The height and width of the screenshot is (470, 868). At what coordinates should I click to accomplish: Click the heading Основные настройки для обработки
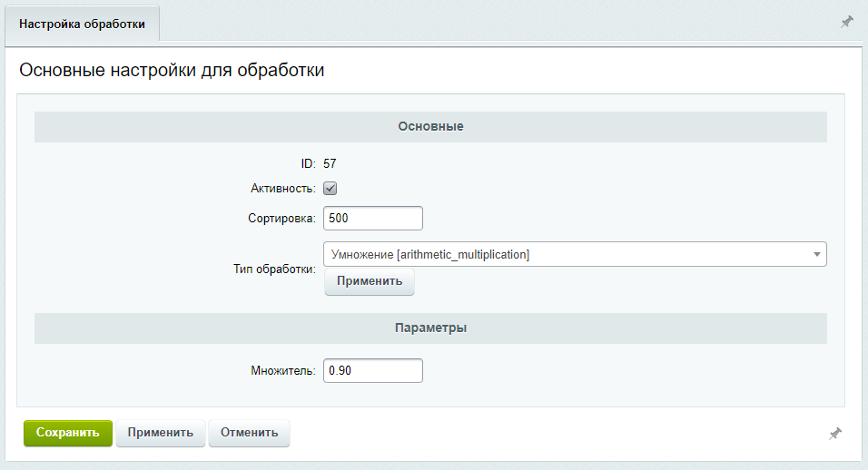point(172,70)
